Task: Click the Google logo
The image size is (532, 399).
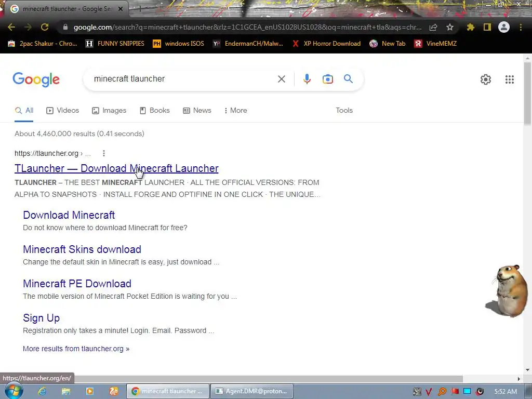Action: 36,79
